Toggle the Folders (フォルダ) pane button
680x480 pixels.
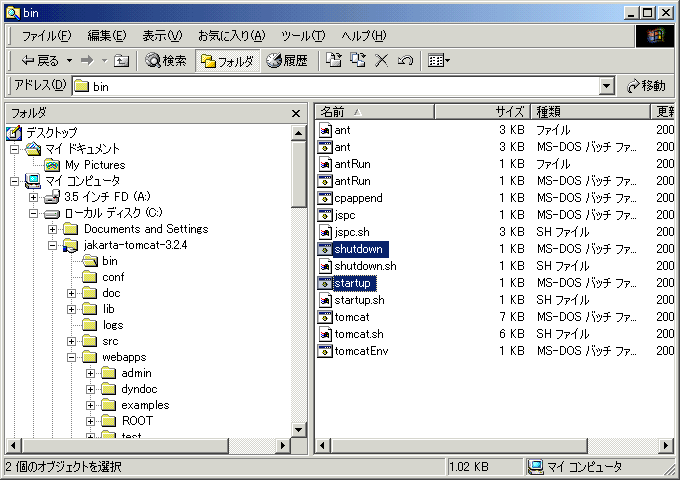pos(227,61)
